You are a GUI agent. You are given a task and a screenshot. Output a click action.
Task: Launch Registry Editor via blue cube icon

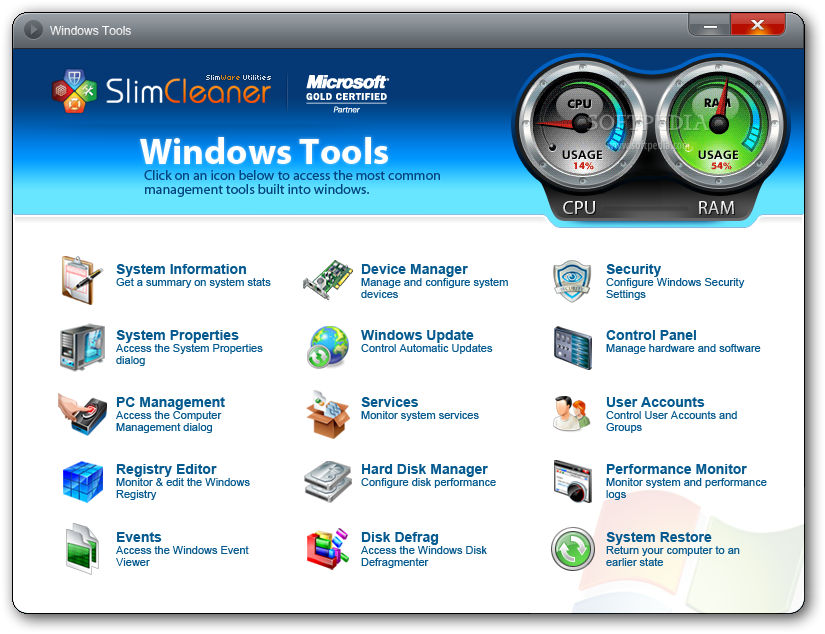[x=83, y=481]
